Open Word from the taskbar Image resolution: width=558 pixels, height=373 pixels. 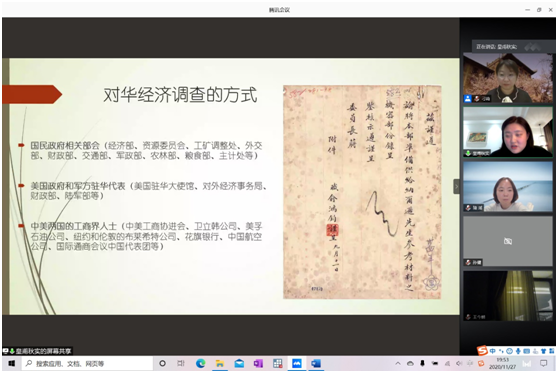click(x=316, y=363)
